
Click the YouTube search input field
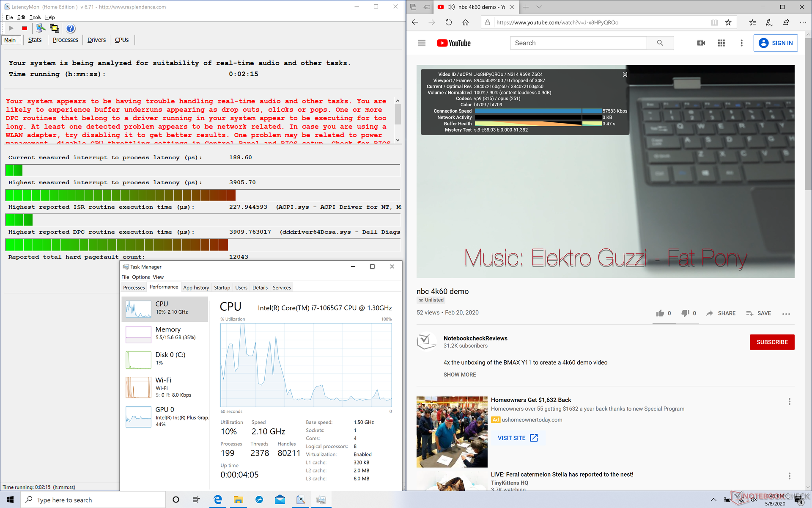click(x=578, y=43)
